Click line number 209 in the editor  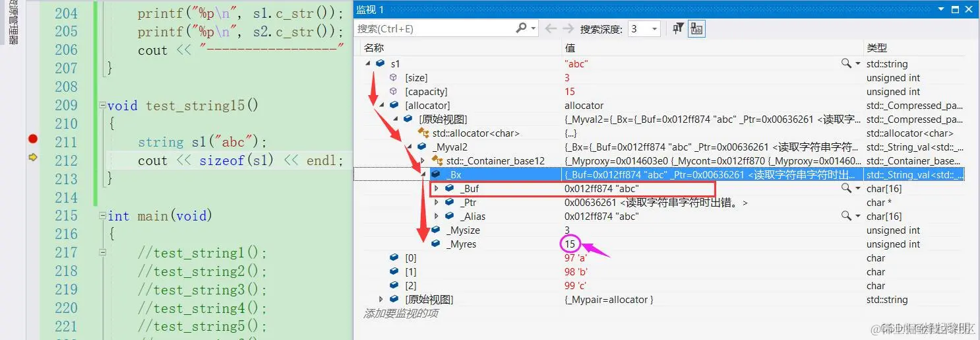[x=65, y=105]
